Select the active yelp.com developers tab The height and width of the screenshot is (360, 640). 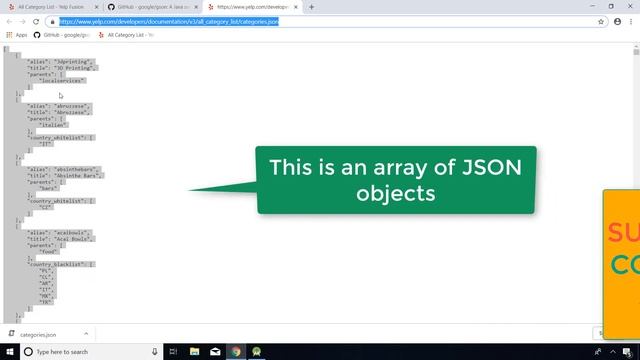253,7
